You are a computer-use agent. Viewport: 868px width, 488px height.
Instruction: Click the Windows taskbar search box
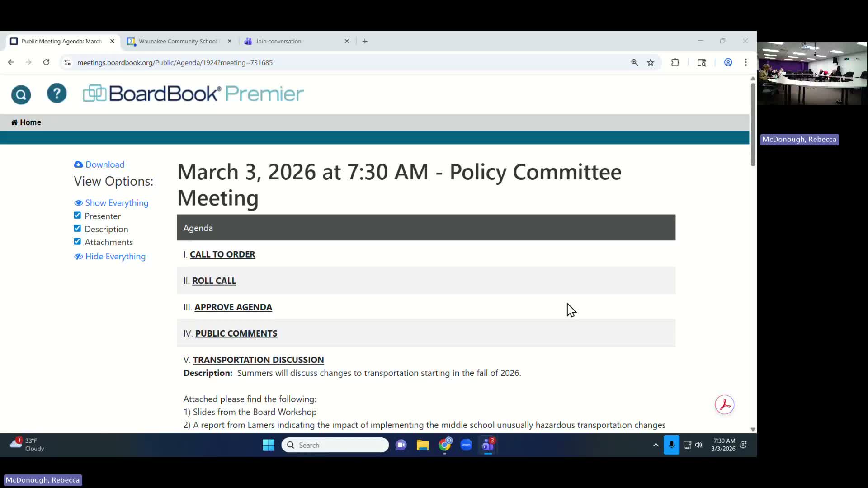(335, 445)
